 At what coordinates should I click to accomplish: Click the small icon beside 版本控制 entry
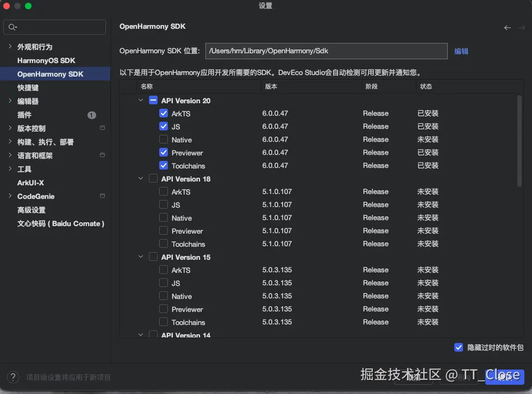pyautogui.click(x=102, y=128)
